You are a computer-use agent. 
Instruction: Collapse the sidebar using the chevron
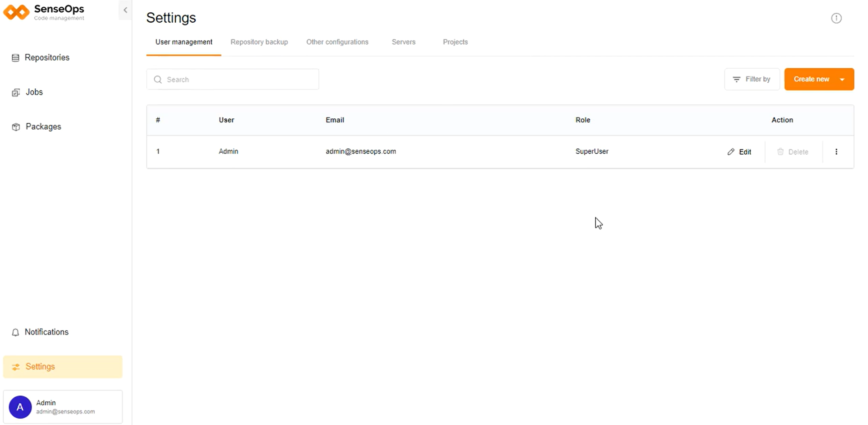point(125,10)
